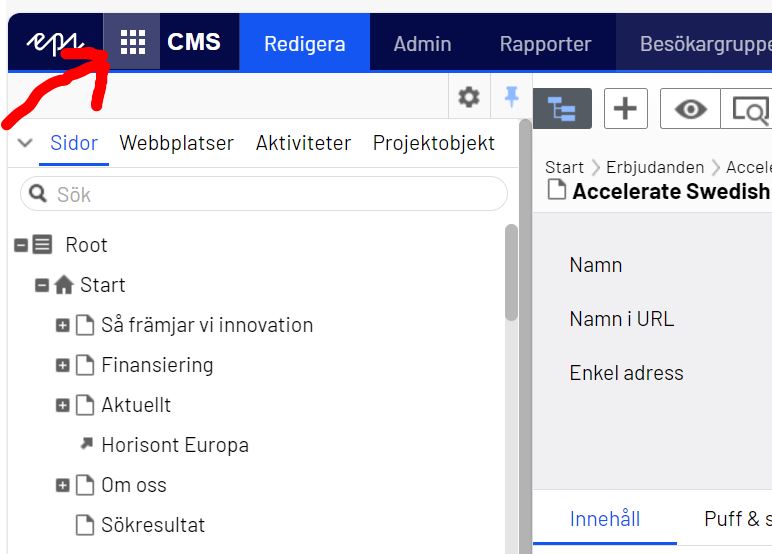Click the Episerver logo
The height and width of the screenshot is (554, 772).
(x=54, y=43)
